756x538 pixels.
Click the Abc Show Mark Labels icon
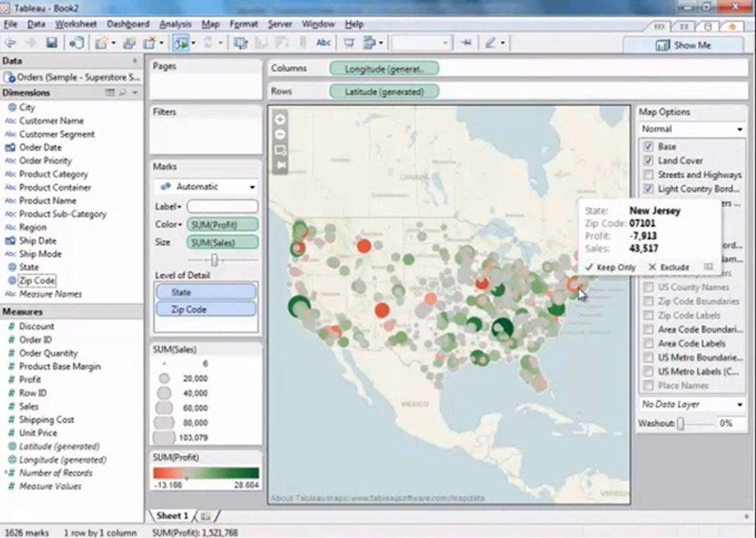(323, 43)
